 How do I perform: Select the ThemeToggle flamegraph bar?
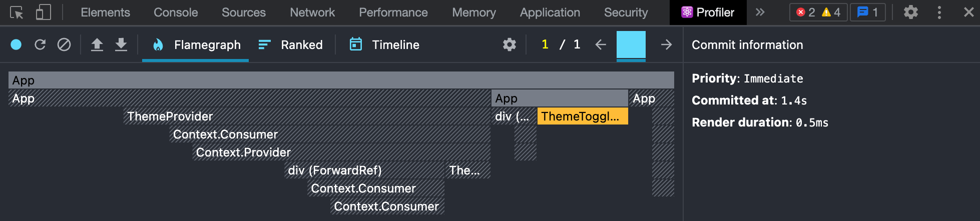click(x=582, y=116)
